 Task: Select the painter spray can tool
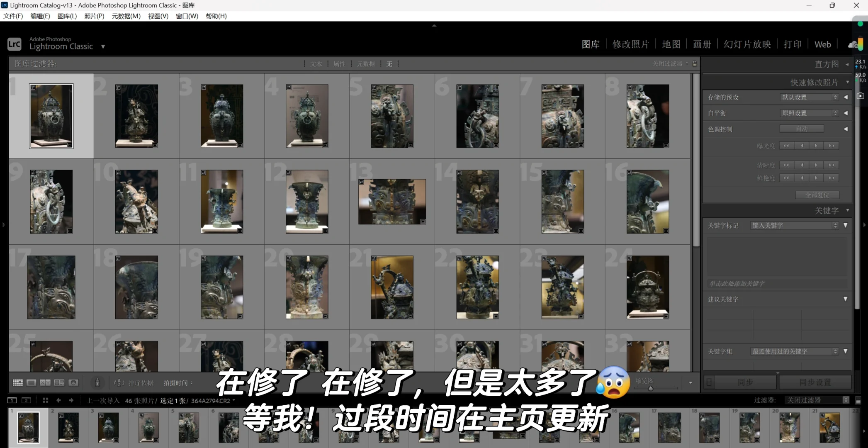point(97,382)
